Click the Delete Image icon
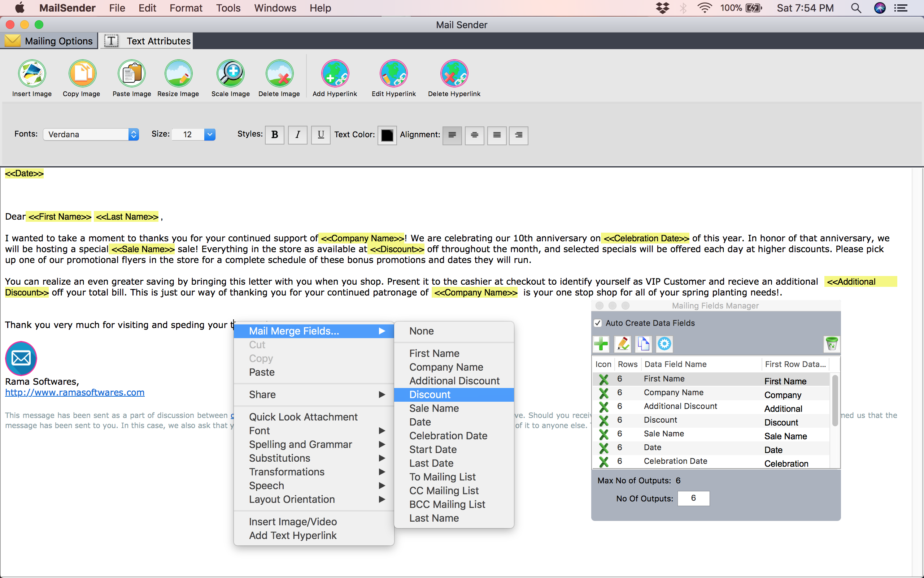 pos(279,73)
